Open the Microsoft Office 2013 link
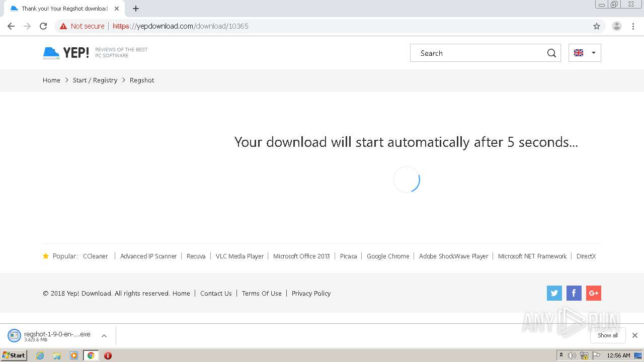The image size is (644, 362). tap(301, 256)
